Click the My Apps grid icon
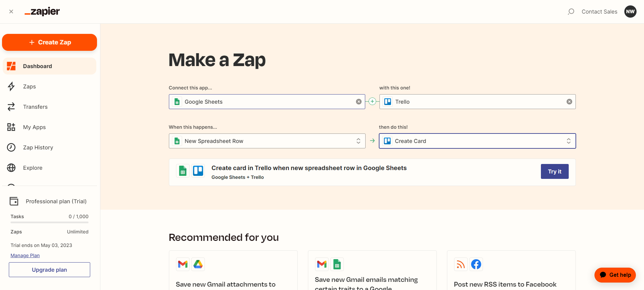 tap(11, 127)
